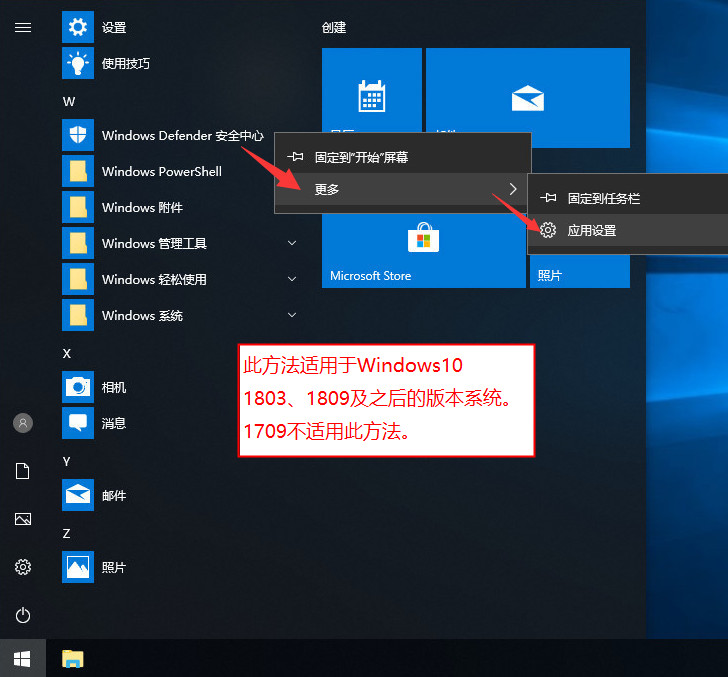Click the Windows 轻松使用 folder icon

[x=78, y=279]
